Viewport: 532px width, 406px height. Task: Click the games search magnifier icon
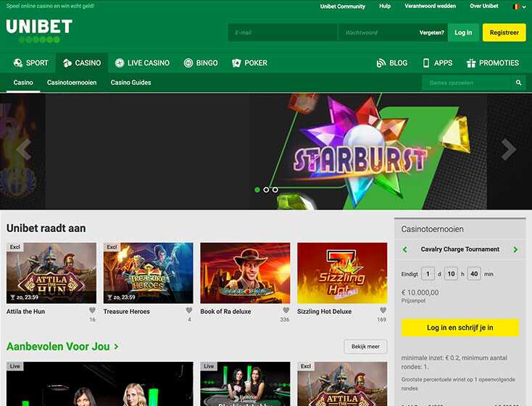[518, 83]
